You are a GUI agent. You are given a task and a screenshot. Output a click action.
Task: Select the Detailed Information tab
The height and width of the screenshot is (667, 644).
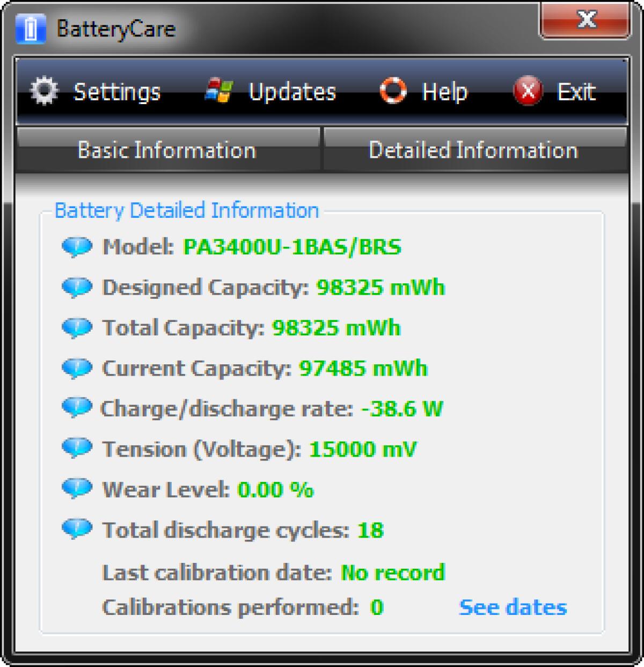pyautogui.click(x=472, y=150)
